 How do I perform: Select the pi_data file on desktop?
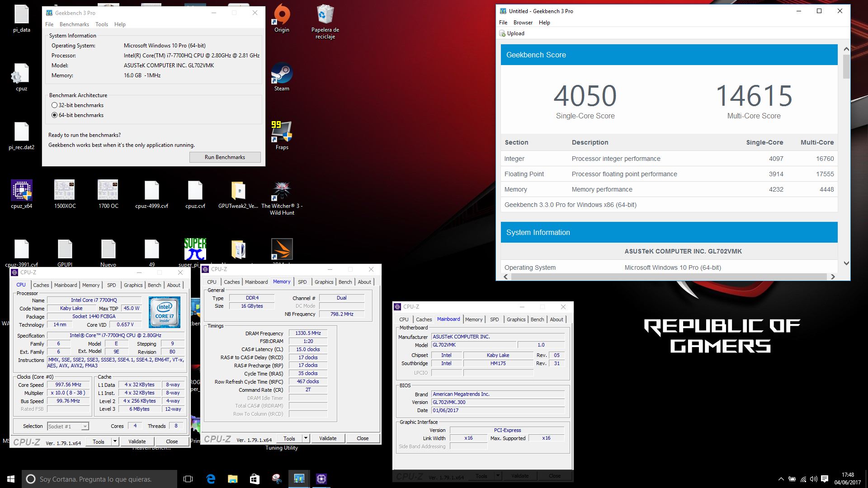(x=21, y=18)
